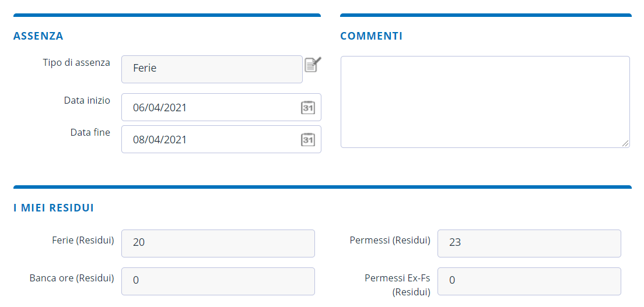Click the Permessi (Residui) field showing 23
This screenshot has height=307, width=644.
528,243
